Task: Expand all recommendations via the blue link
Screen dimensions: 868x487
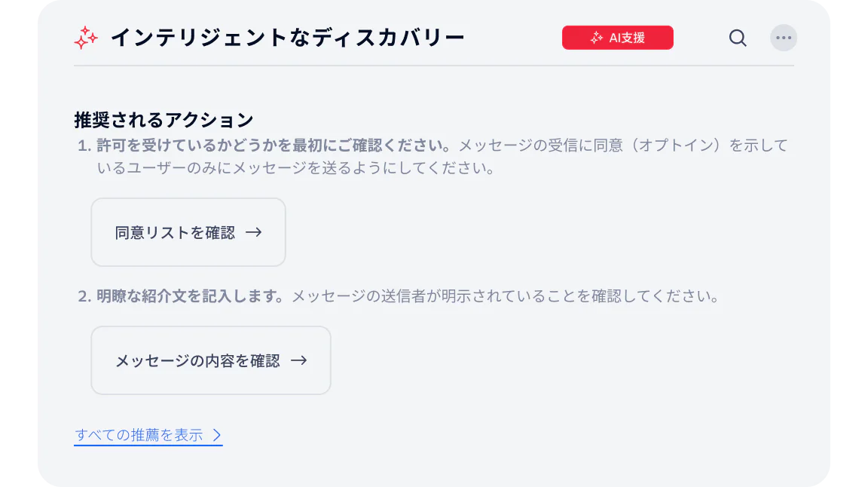Action: point(142,435)
